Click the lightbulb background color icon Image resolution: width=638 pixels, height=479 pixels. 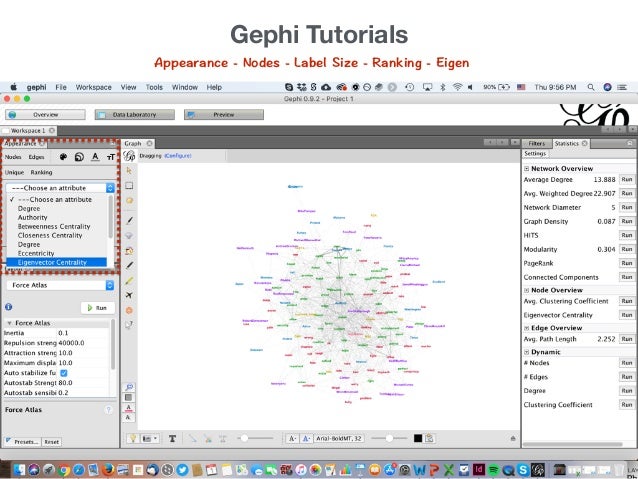tap(133, 438)
